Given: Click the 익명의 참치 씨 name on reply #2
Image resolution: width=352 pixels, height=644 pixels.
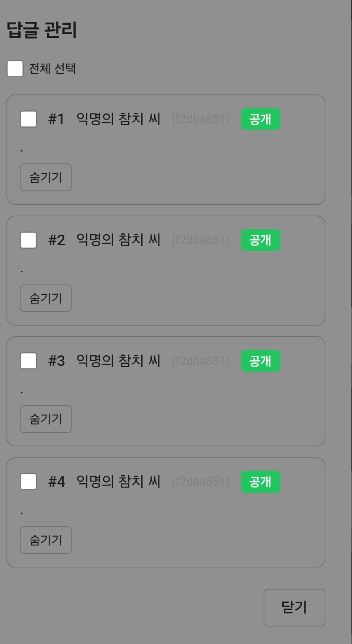Looking at the screenshot, I should click(118, 240).
